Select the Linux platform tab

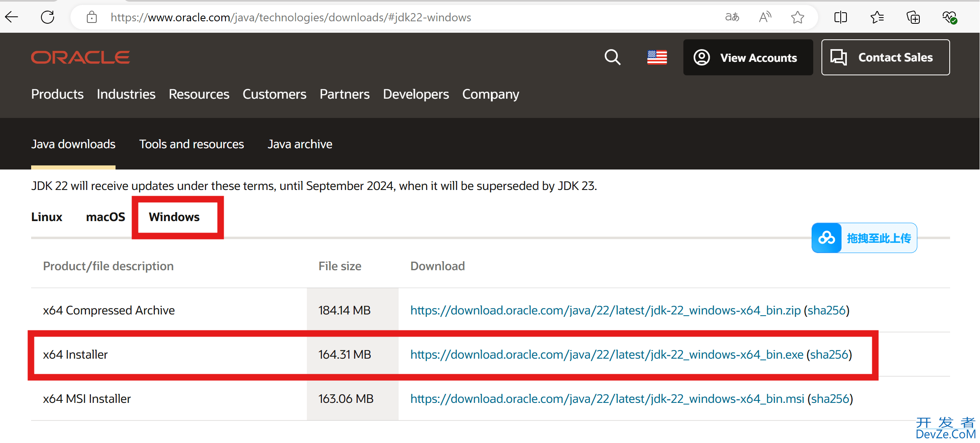point(47,217)
